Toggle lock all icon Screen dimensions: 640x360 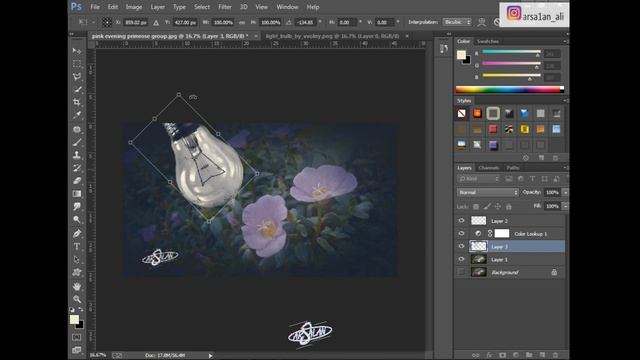(509, 207)
